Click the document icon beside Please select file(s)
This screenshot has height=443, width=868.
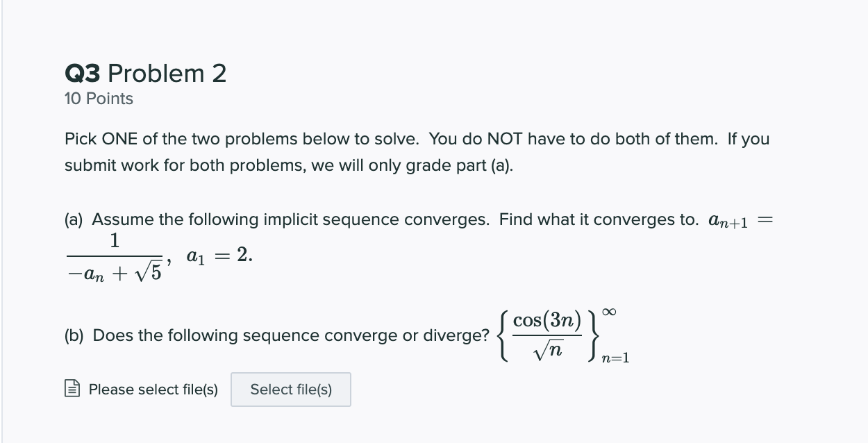coord(72,390)
